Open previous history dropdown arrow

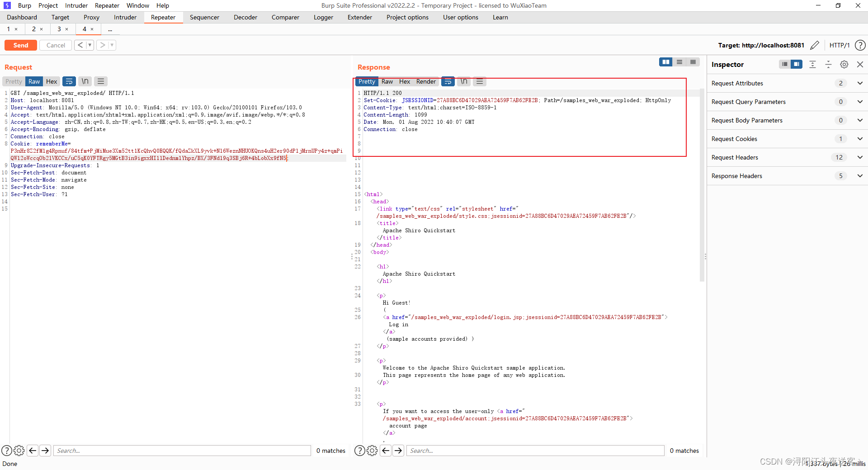pyautogui.click(x=90, y=45)
